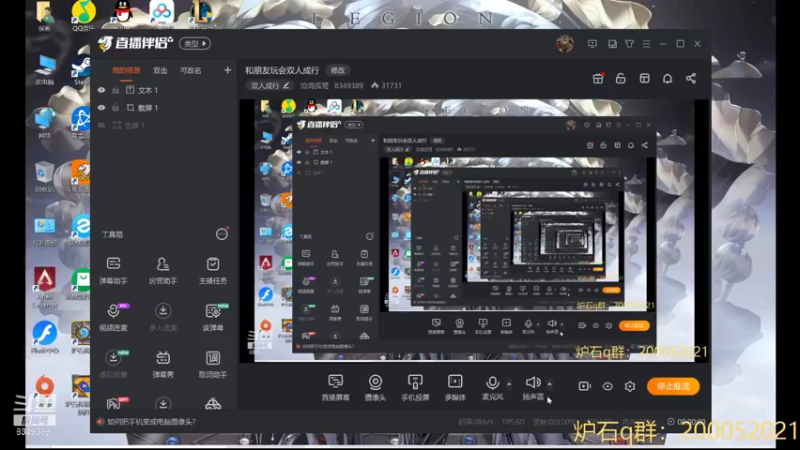The image size is (800, 450).
Task: Open Apex Legends desktop shortcut
Action: [x=45, y=287]
